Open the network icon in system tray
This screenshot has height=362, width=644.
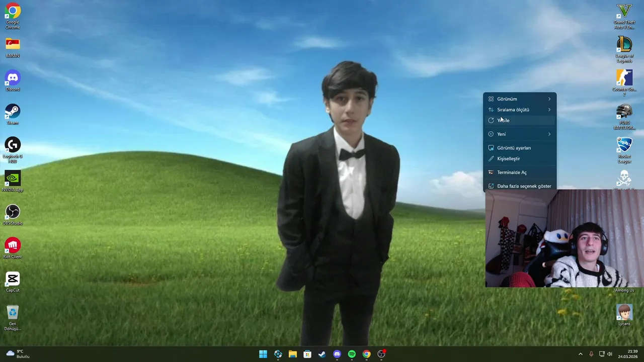point(602,354)
